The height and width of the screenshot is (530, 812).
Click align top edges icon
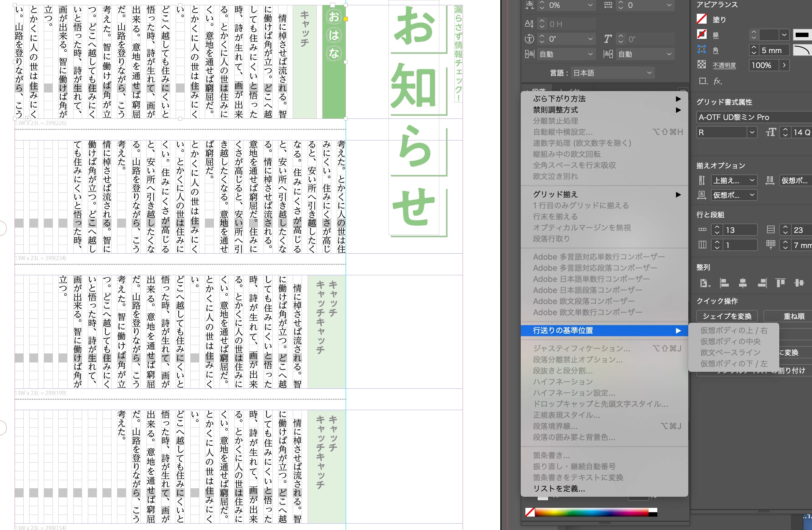(x=780, y=283)
